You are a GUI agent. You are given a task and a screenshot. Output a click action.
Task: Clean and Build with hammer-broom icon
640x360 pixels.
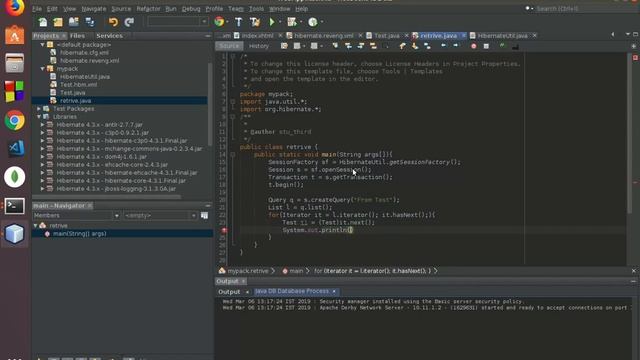[255, 22]
